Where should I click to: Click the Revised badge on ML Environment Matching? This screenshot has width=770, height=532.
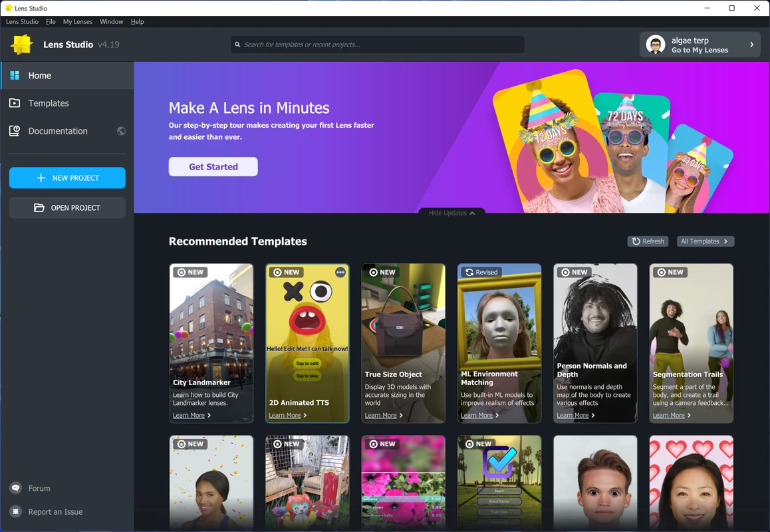(481, 272)
